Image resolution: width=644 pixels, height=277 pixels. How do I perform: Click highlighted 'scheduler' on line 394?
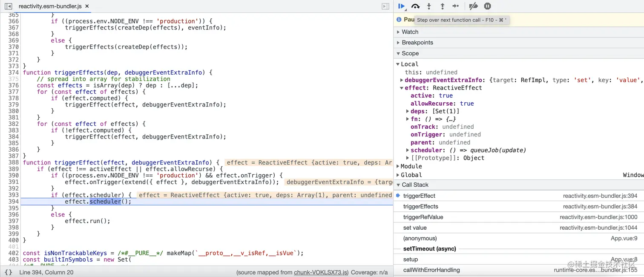click(105, 202)
